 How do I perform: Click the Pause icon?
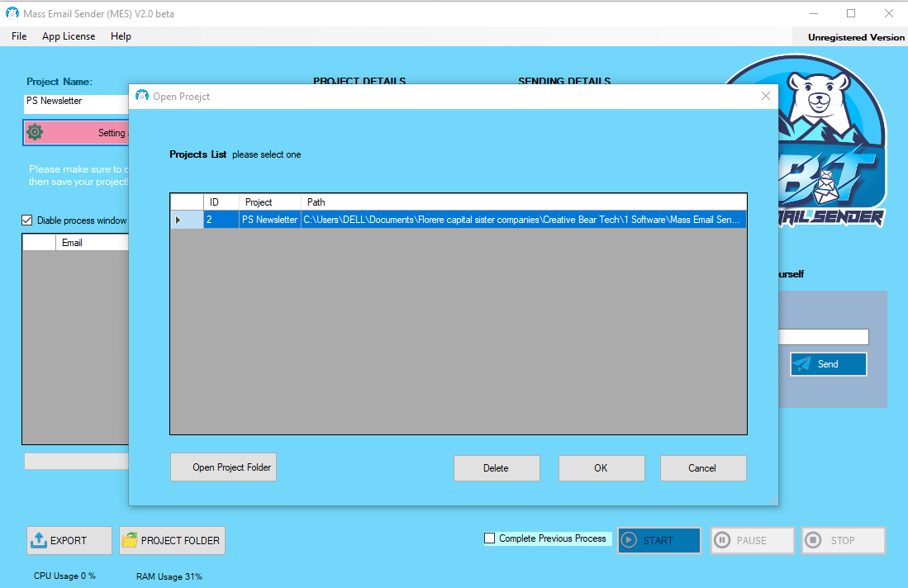point(722,540)
